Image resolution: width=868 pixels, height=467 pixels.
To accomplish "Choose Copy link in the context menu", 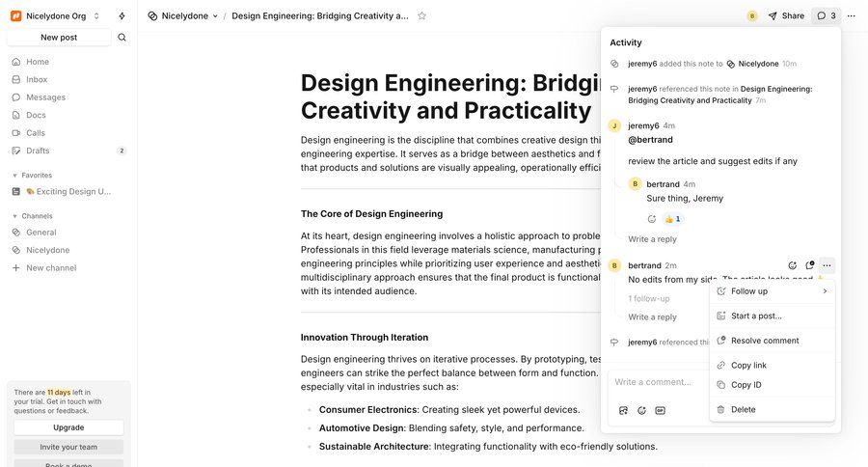I will [748, 365].
